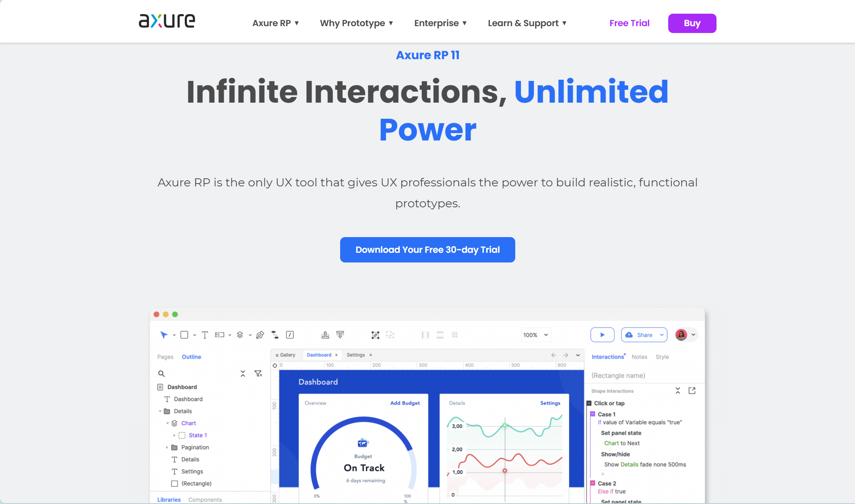The image size is (855, 504).
Task: Click the Add Budget link
Action: (405, 403)
